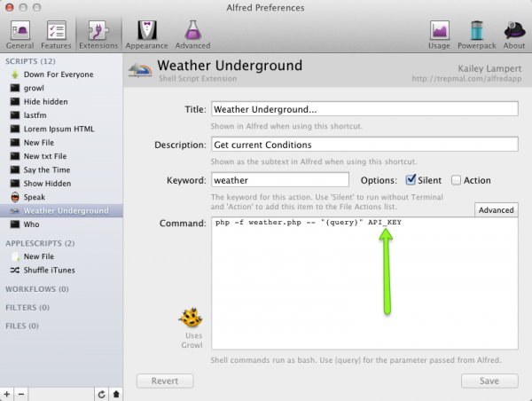Click the WORKFLOWS (0) section header
Screen dimensions: 532x401
point(37,289)
